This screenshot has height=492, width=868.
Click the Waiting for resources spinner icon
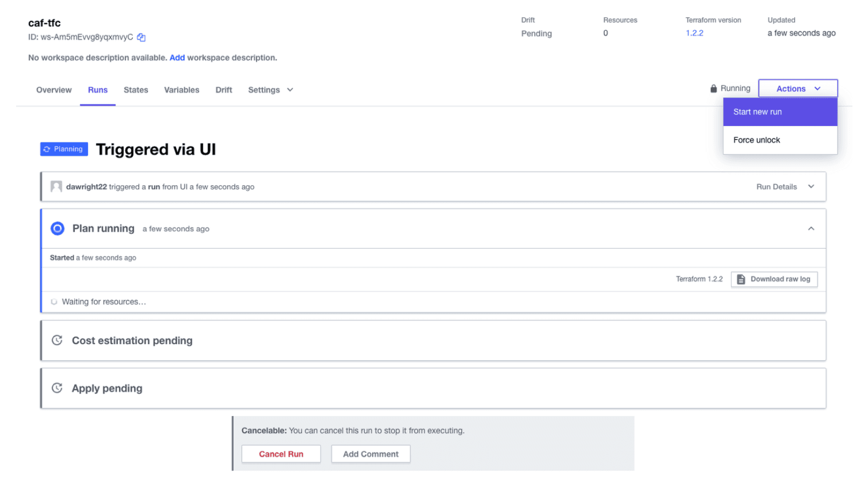tap(54, 302)
